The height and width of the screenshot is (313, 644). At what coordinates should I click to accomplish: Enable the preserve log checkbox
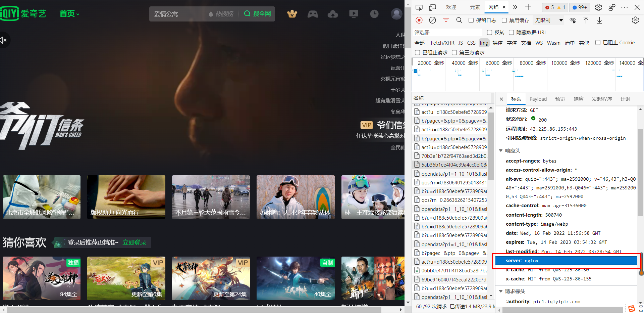click(471, 20)
